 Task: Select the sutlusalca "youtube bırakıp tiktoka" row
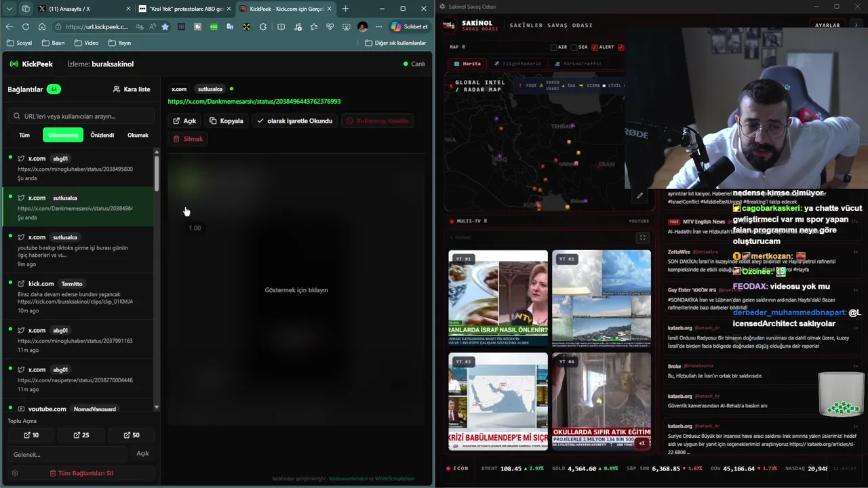pyautogui.click(x=78, y=249)
